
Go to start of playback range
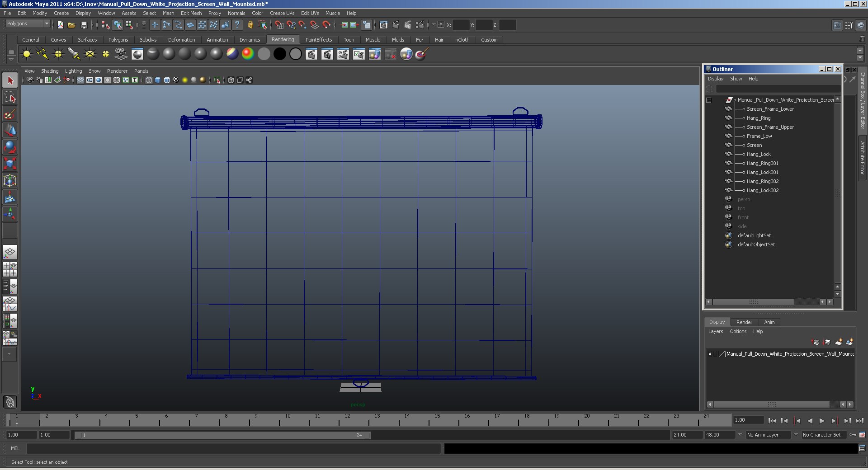(772, 421)
